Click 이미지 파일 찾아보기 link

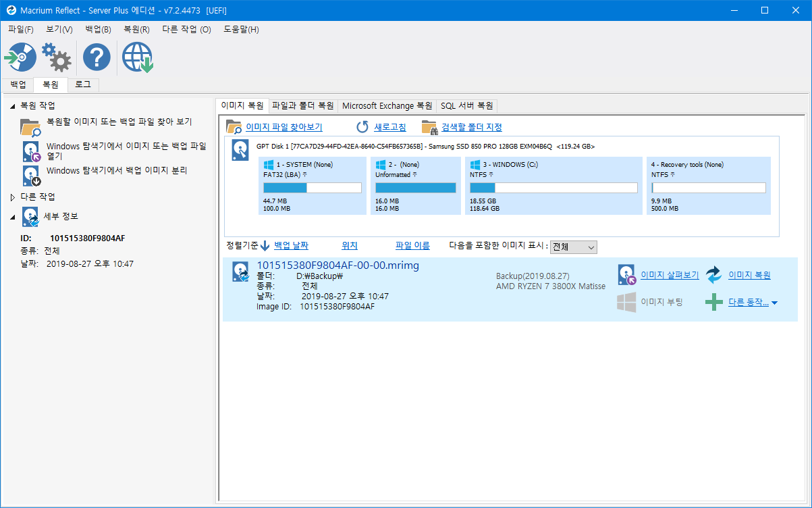[x=284, y=127]
